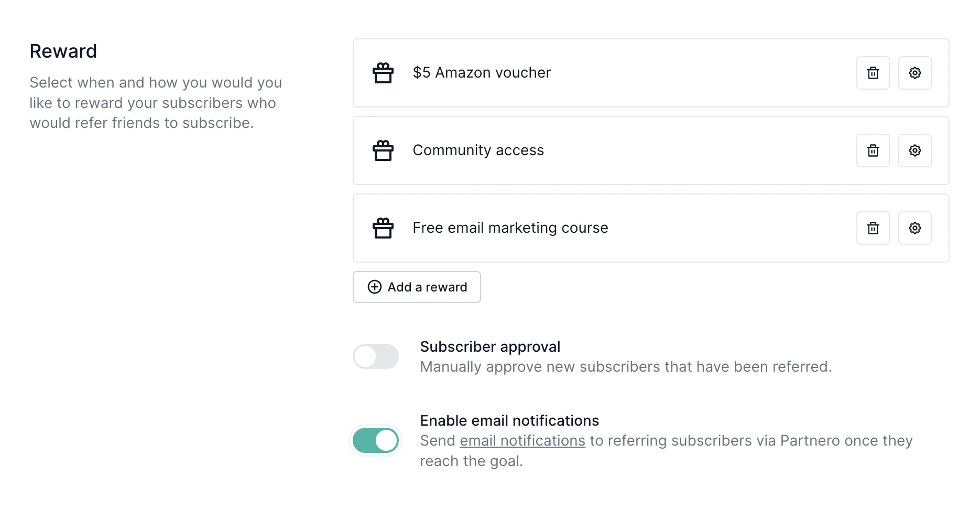The image size is (980, 519).
Task: Click the Subscriber approval label
Action: click(490, 347)
